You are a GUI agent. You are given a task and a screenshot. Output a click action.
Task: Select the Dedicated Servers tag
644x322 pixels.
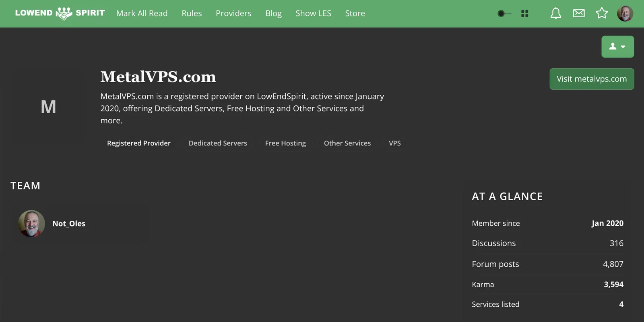(218, 143)
